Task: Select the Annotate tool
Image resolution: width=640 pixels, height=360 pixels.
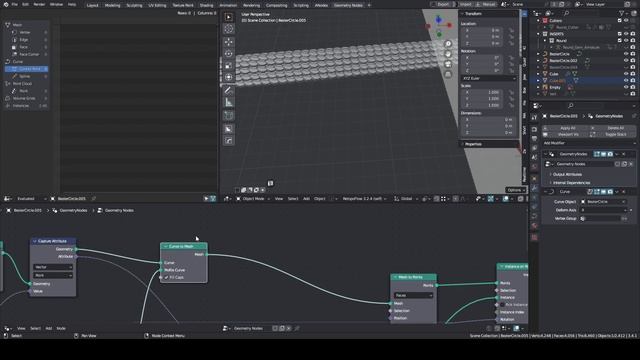Action: [229, 91]
